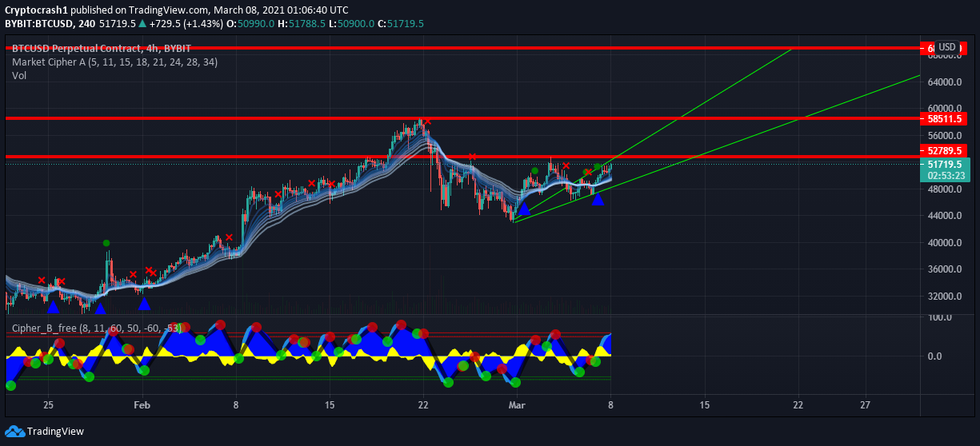Click the Feb label on time axis
Viewport: 980px width, 446px height.
pos(142,405)
